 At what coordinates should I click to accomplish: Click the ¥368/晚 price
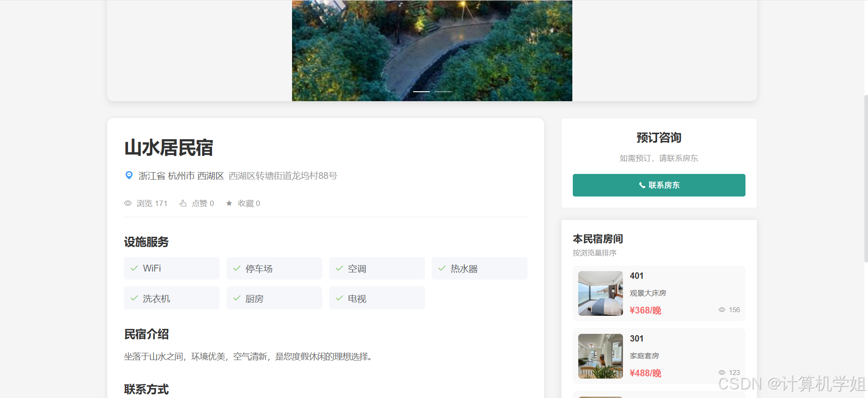coord(645,310)
